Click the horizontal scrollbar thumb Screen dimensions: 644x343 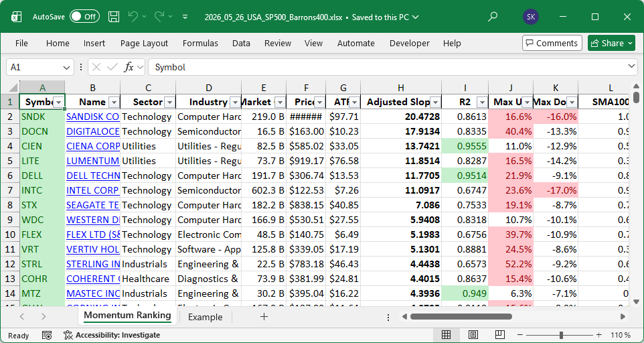461,317
